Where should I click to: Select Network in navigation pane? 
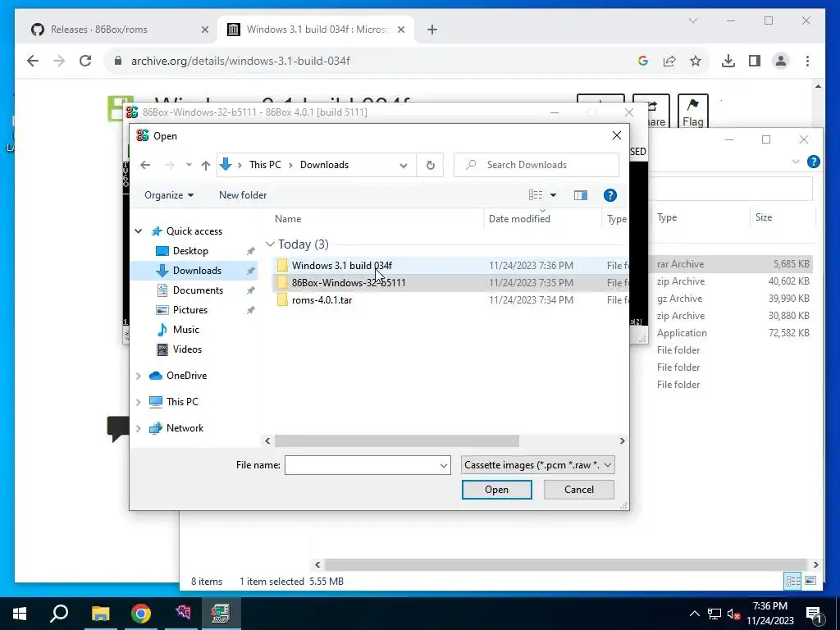tap(185, 428)
